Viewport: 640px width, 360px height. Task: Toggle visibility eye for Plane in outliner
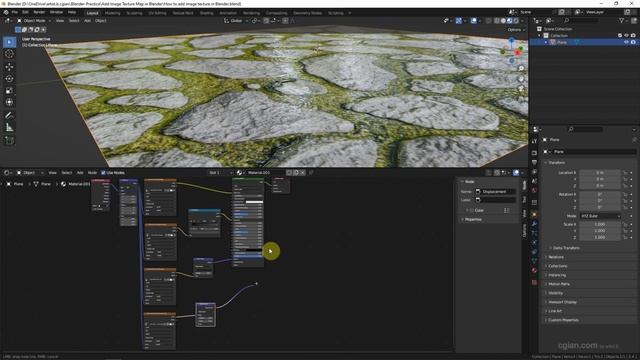coord(627,42)
